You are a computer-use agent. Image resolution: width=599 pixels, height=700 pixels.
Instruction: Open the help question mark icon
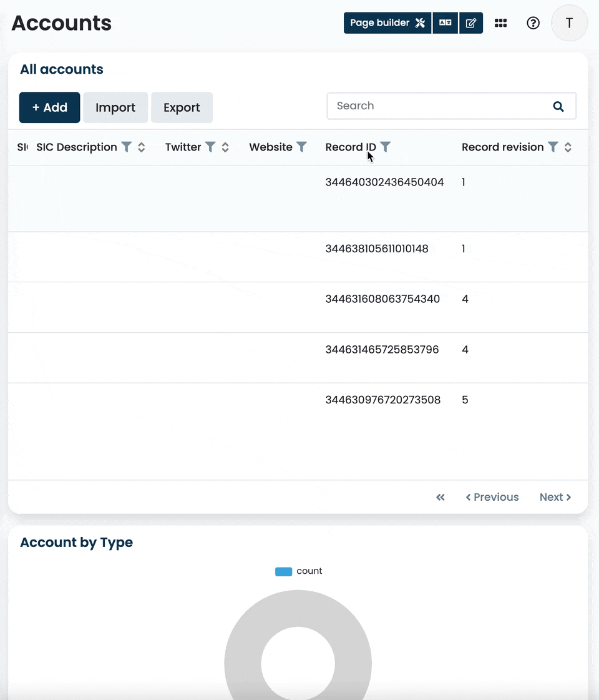coord(533,22)
